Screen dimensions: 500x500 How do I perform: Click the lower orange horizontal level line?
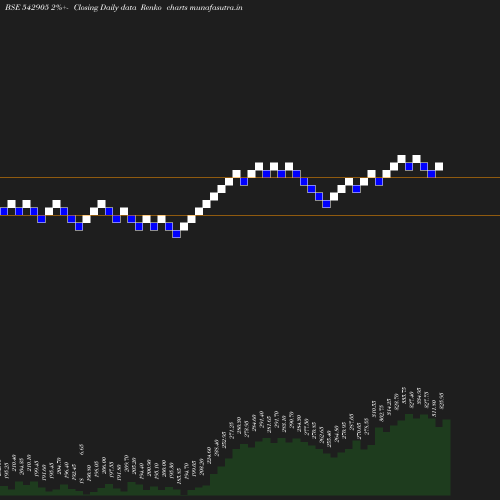click(x=250, y=216)
